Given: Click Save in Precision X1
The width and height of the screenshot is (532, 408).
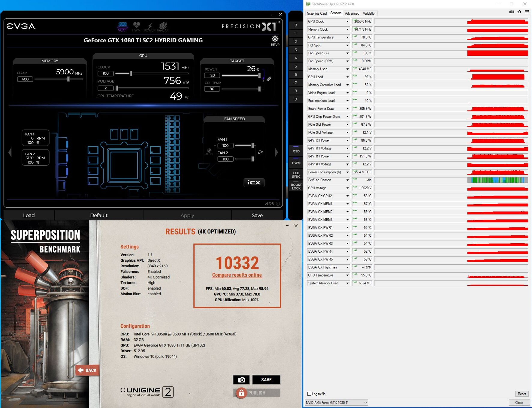Looking at the screenshot, I should coord(257,215).
